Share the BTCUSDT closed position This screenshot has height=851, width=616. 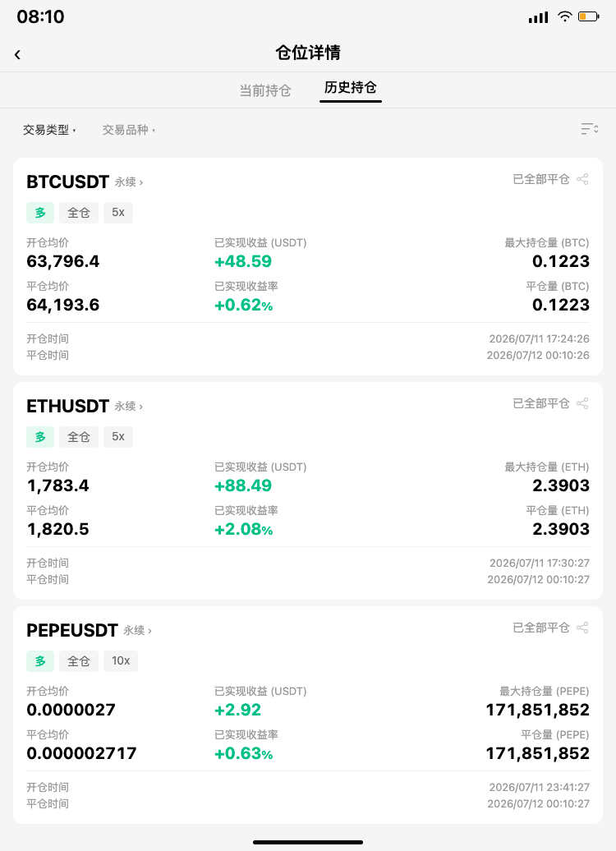click(x=582, y=179)
